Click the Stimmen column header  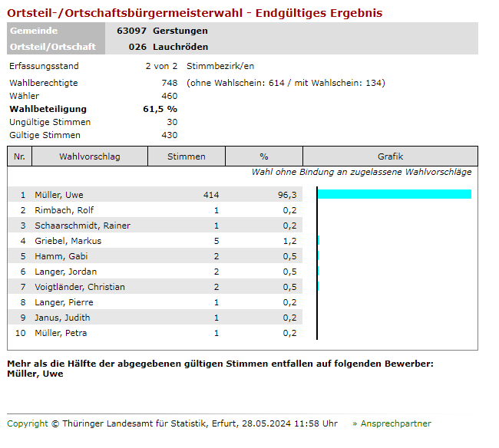click(187, 156)
